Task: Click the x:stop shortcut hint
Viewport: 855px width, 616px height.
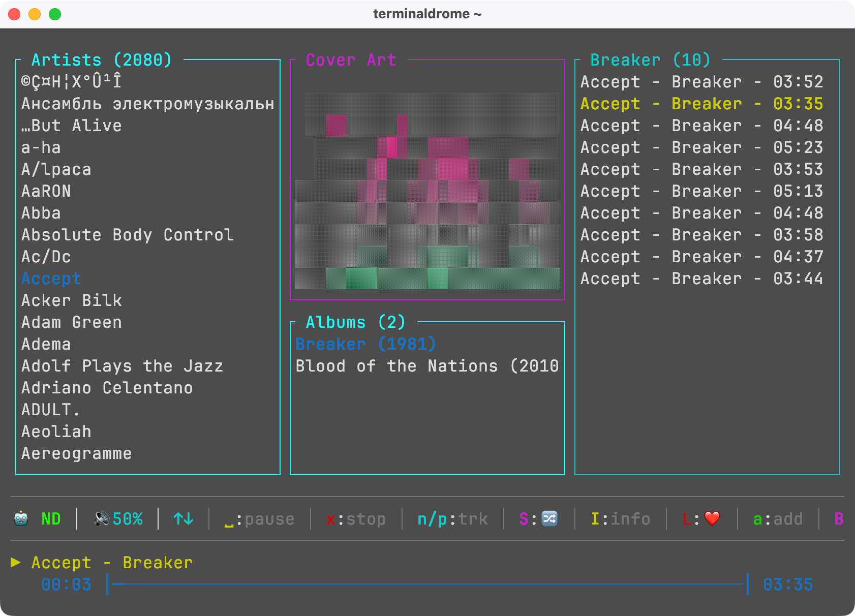Action: (x=356, y=519)
